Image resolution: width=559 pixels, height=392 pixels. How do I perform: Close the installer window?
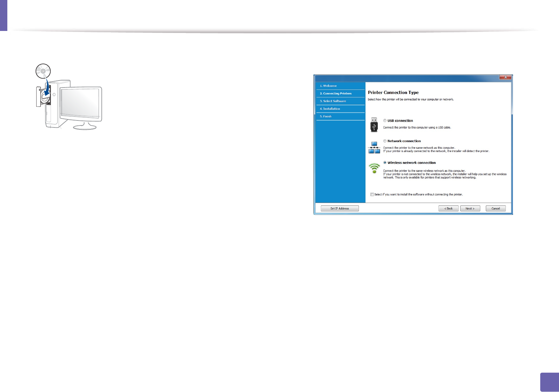(x=505, y=77)
